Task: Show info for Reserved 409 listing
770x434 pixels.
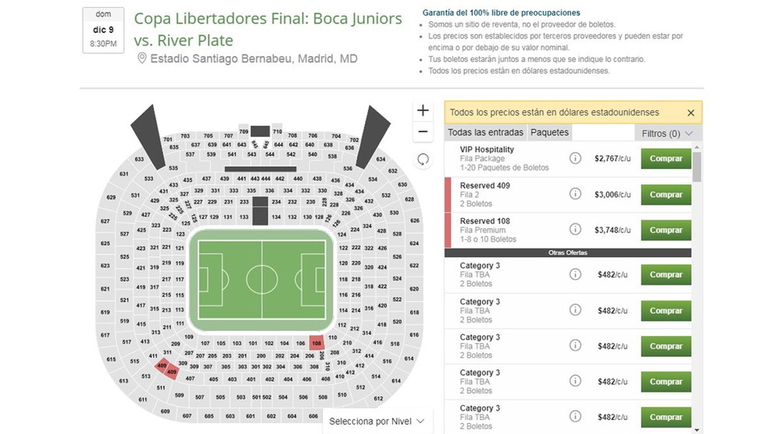Action: click(x=575, y=194)
